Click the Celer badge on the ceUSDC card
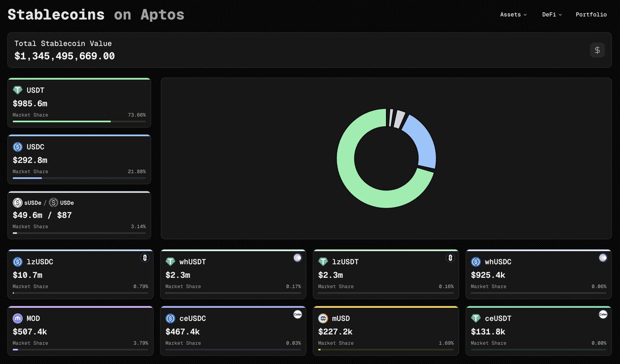 (x=298, y=314)
